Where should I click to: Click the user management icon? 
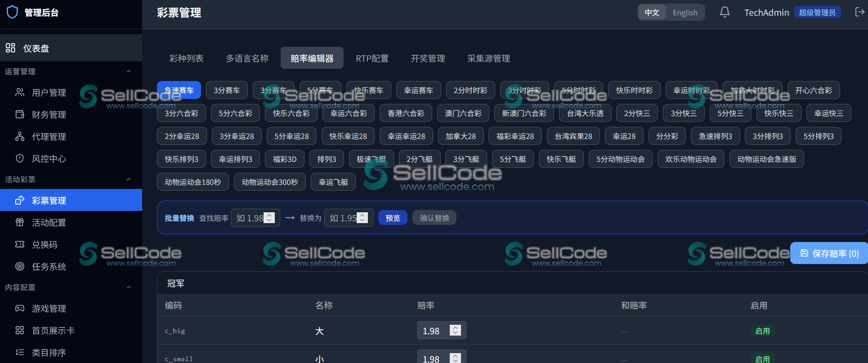click(x=20, y=92)
